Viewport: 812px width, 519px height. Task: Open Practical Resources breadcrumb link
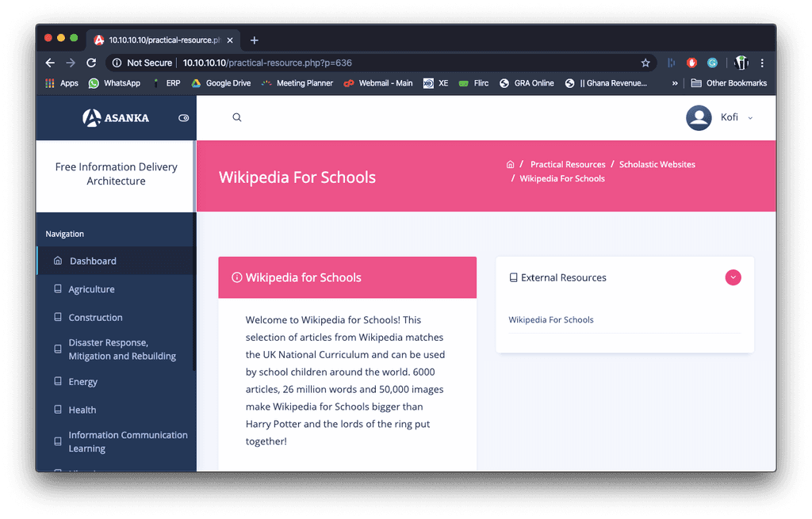click(x=568, y=164)
